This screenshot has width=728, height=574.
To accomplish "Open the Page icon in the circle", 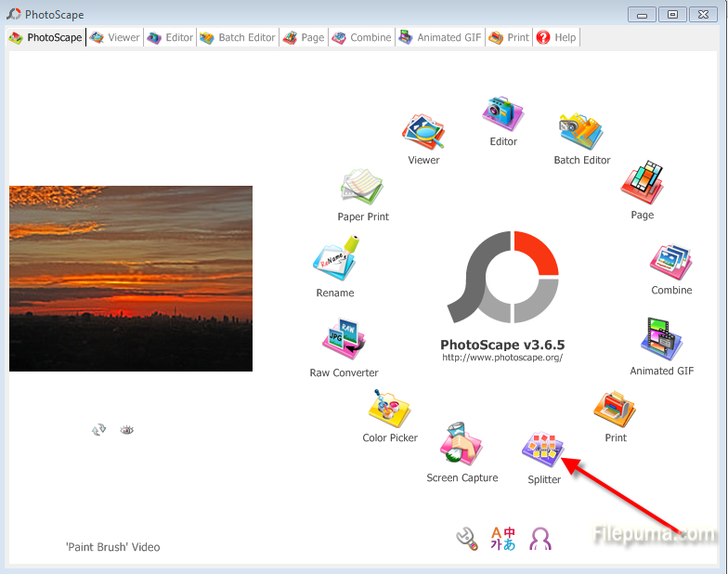I will click(642, 184).
